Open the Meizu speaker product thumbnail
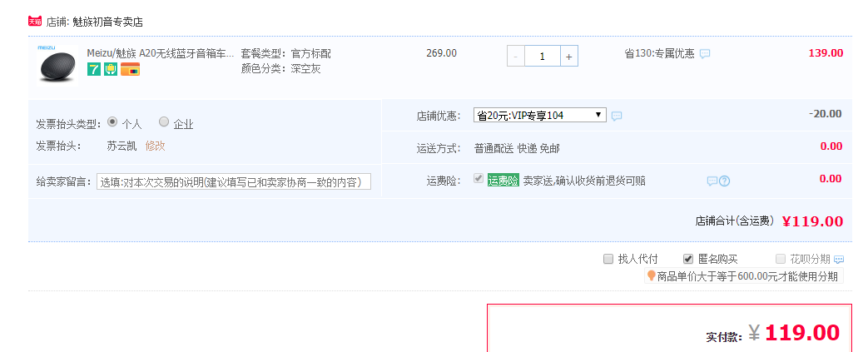Viewport: 868px width, 352px height. [57, 65]
